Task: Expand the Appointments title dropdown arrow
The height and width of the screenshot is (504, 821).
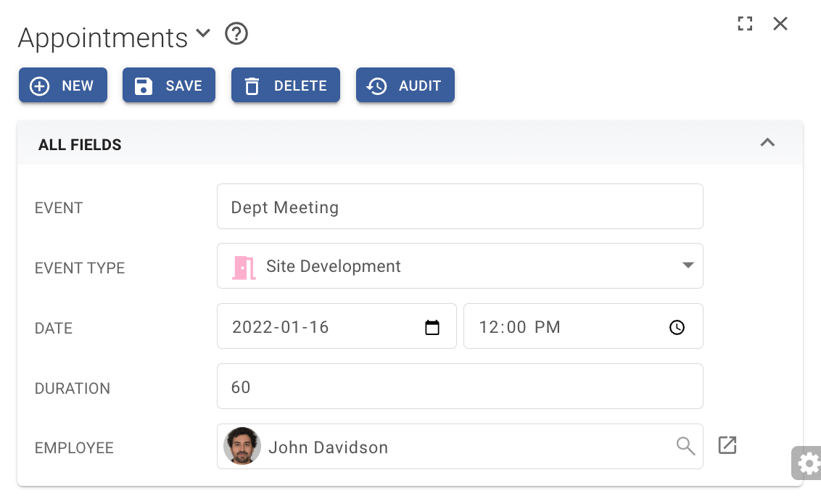Action: click(x=203, y=33)
